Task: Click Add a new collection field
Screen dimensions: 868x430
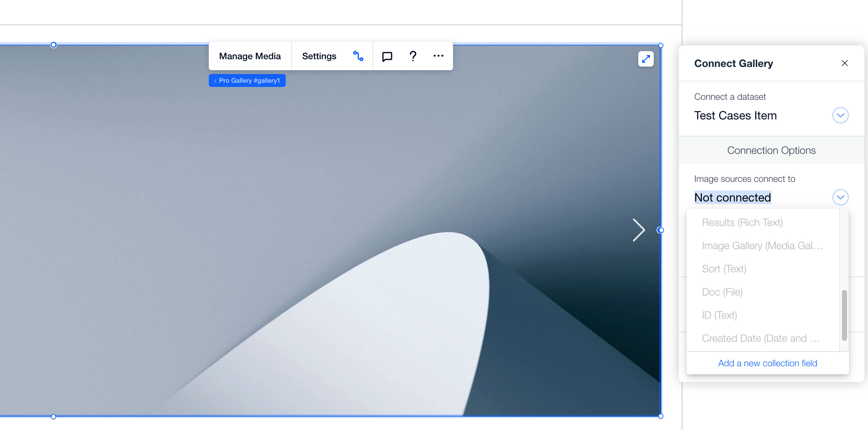Action: 767,363
